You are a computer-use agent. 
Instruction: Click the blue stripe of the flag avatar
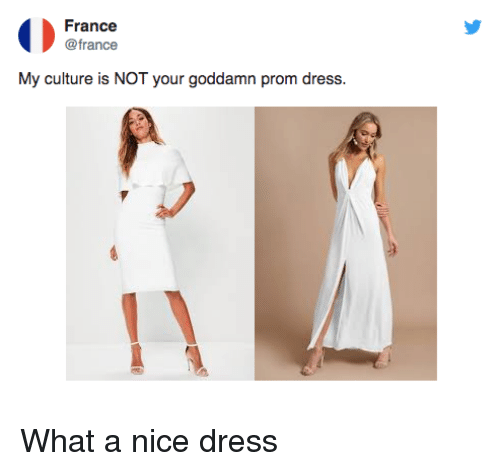pos(24,35)
